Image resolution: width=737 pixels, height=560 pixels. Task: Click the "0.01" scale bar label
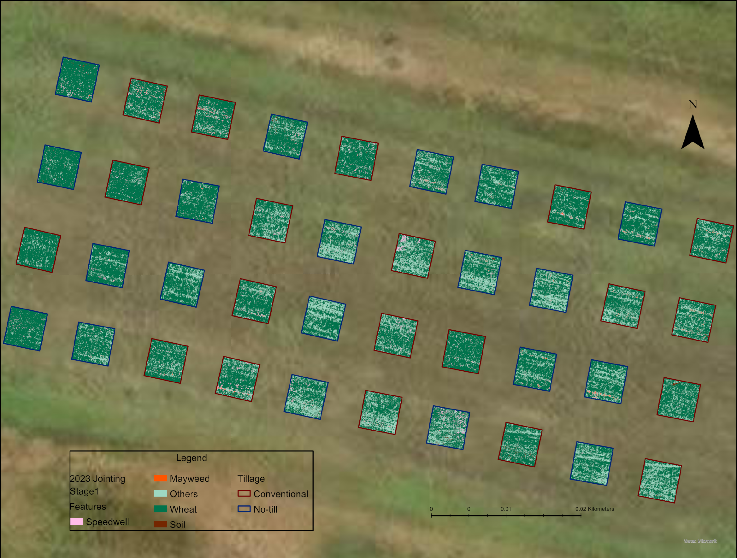coord(506,509)
